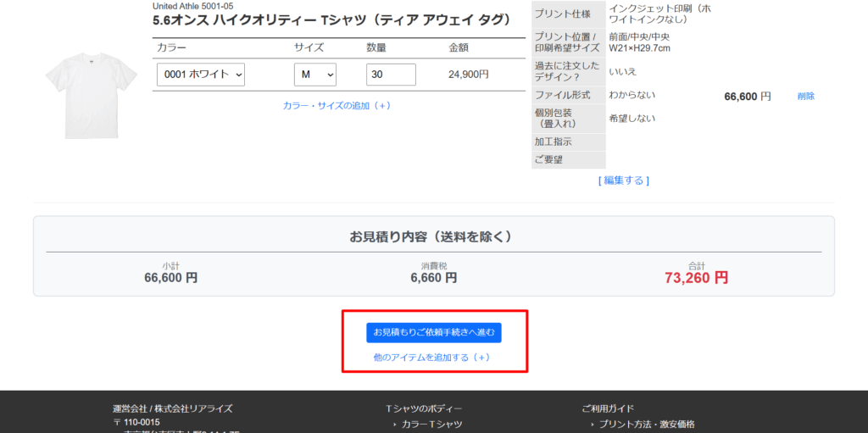Click the quantity field showing 30

pyautogui.click(x=391, y=75)
